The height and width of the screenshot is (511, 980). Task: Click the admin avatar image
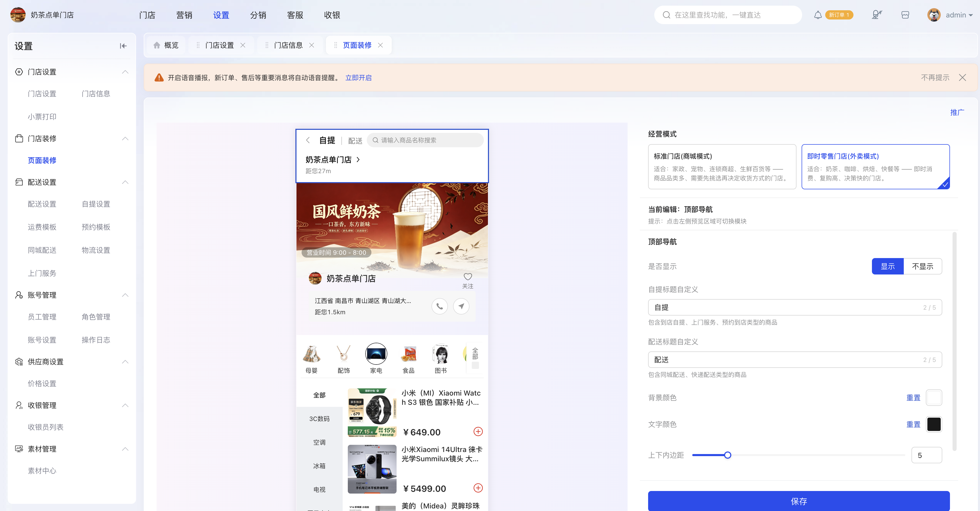tap(934, 15)
